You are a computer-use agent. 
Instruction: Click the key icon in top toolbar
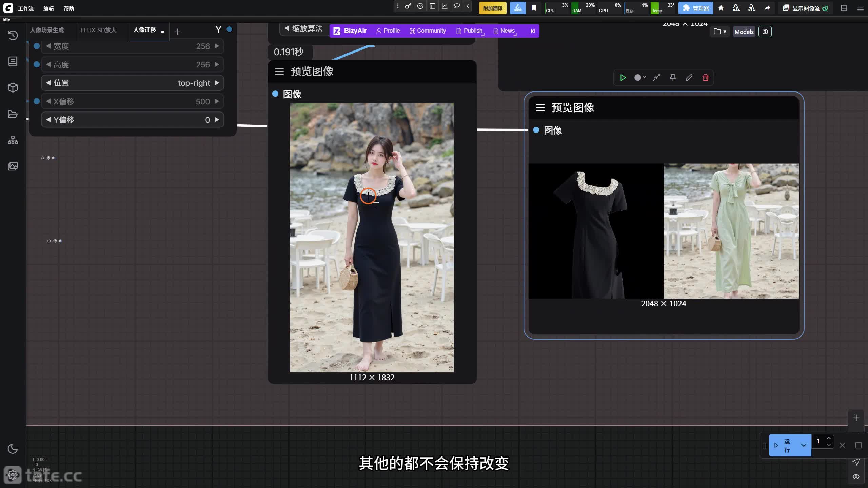pos(408,6)
